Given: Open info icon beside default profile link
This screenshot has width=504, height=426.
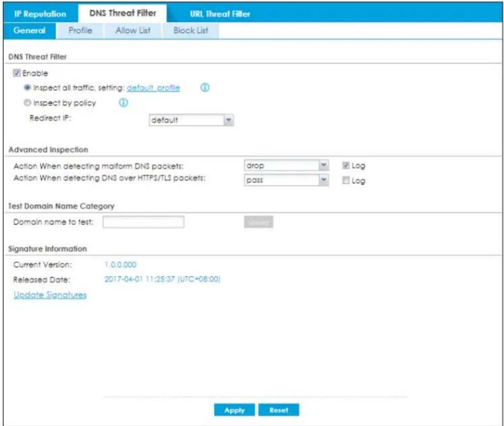Looking at the screenshot, I should click(x=205, y=87).
